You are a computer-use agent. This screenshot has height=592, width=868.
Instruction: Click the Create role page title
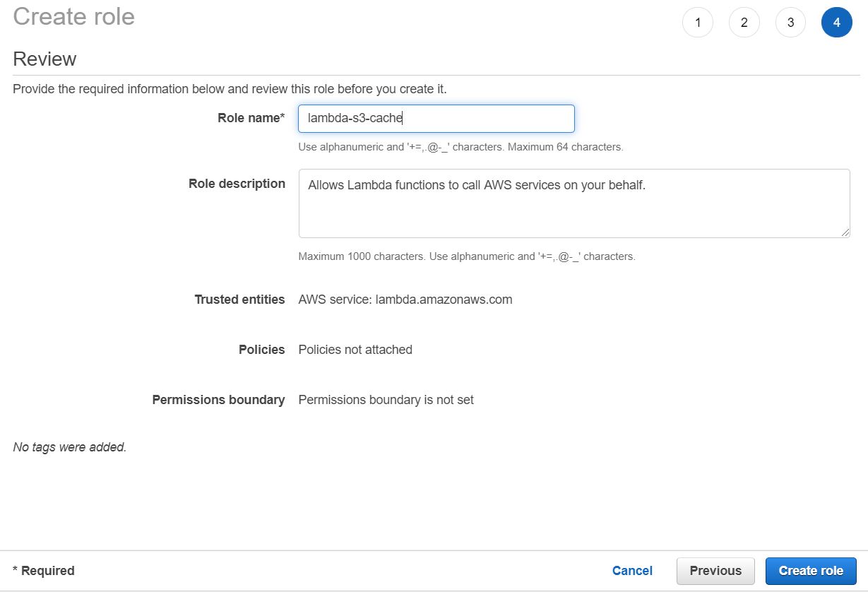[73, 17]
